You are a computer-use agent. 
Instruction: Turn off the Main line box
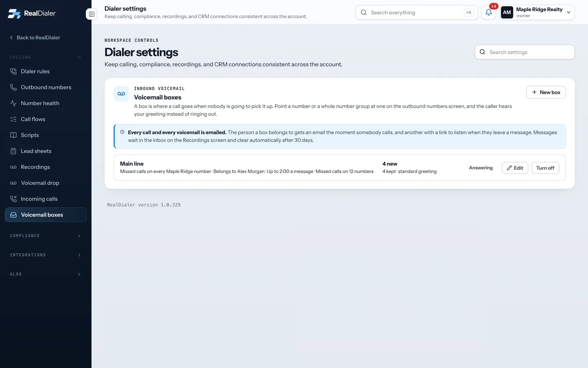(545, 168)
